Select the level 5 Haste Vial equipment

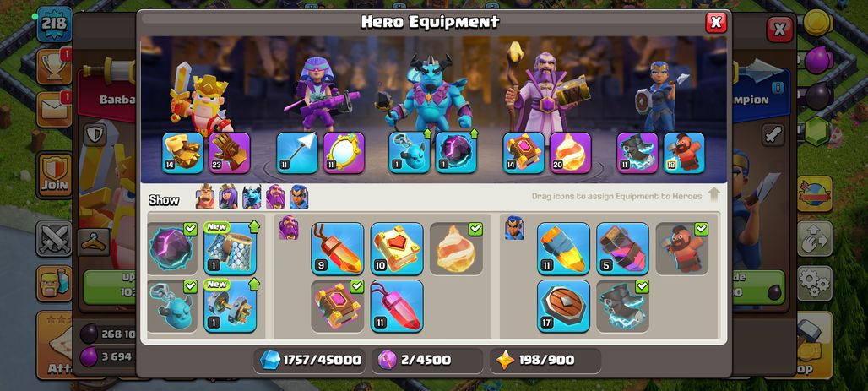coord(622,248)
